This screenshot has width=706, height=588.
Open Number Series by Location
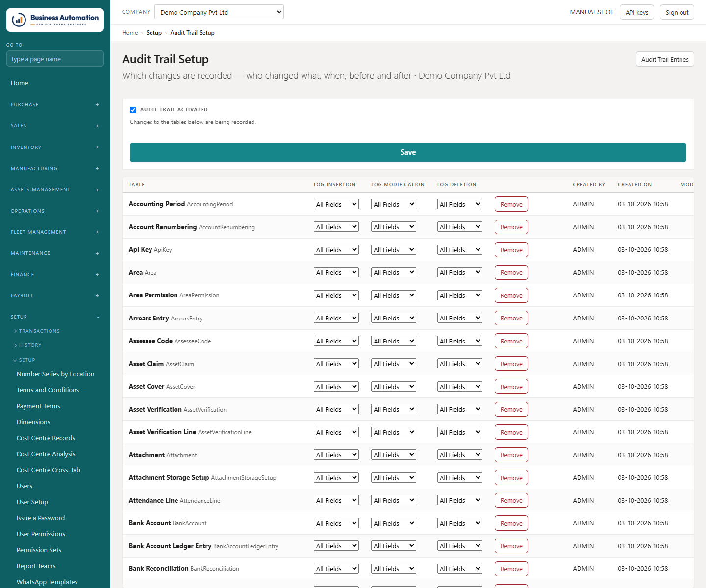pos(55,374)
